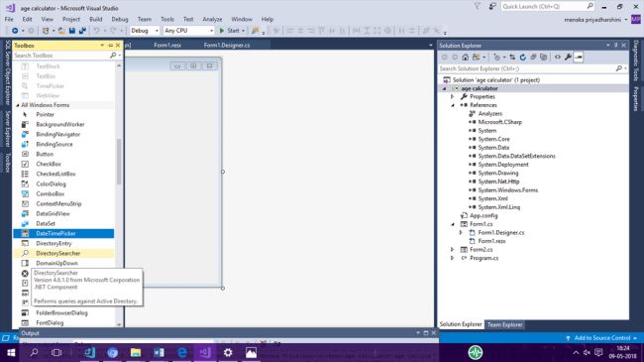Image resolution: width=644 pixels, height=362 pixels.
Task: Open File Explorer from the Windows taskbar
Action: (136, 352)
